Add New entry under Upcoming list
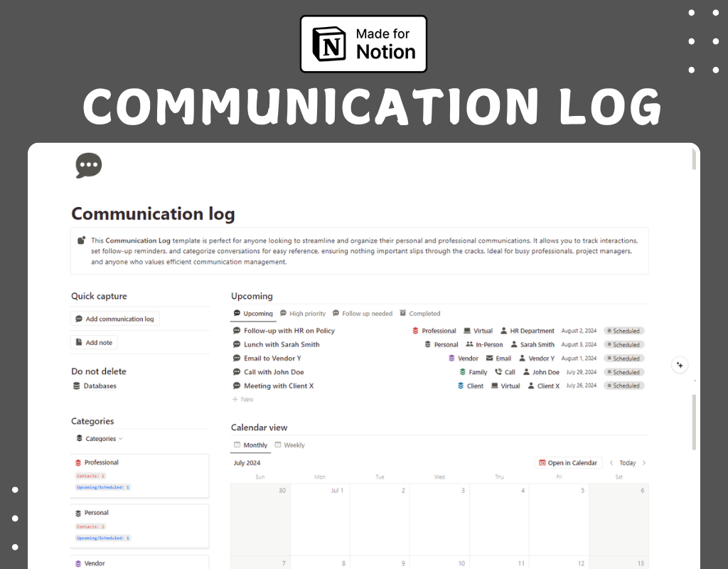Viewport: 728px width, 569px height. pyautogui.click(x=243, y=400)
